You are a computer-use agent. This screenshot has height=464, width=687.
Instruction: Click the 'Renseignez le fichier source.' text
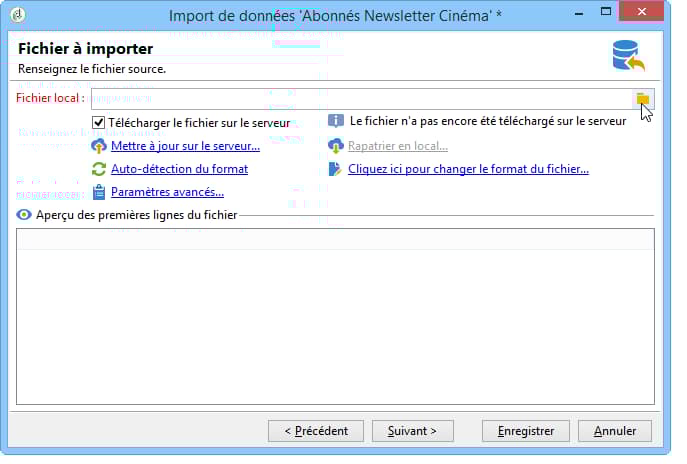click(x=92, y=69)
